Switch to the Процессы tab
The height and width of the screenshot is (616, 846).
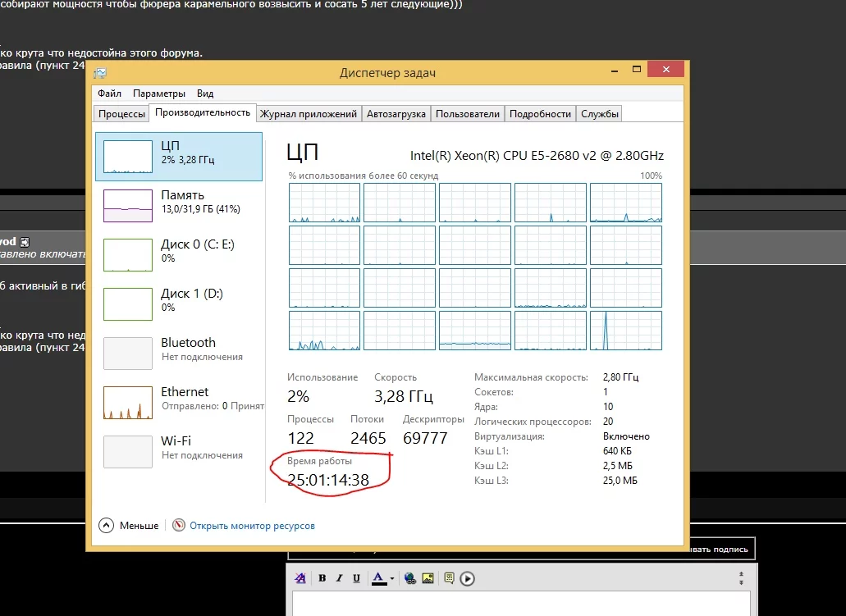(122, 114)
